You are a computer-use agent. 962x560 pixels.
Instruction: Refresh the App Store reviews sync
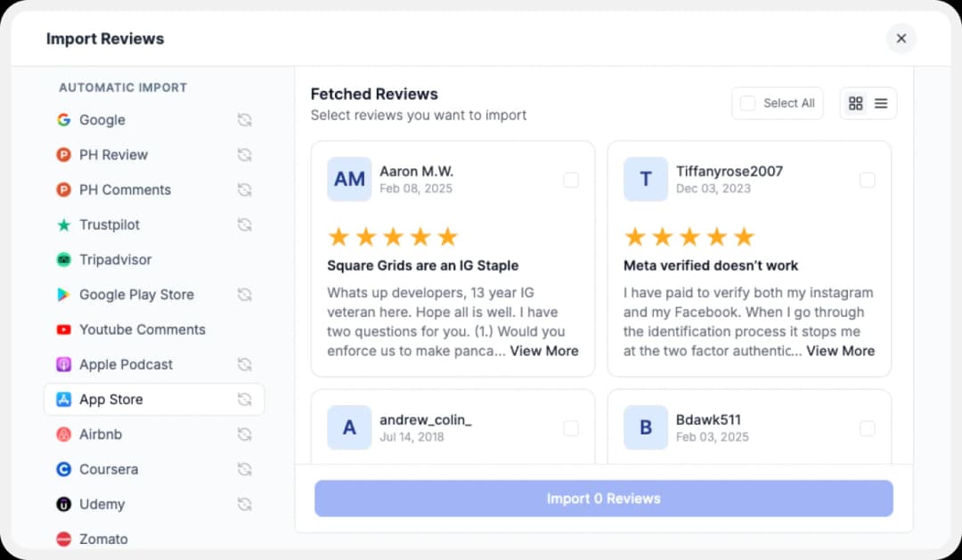tap(244, 400)
